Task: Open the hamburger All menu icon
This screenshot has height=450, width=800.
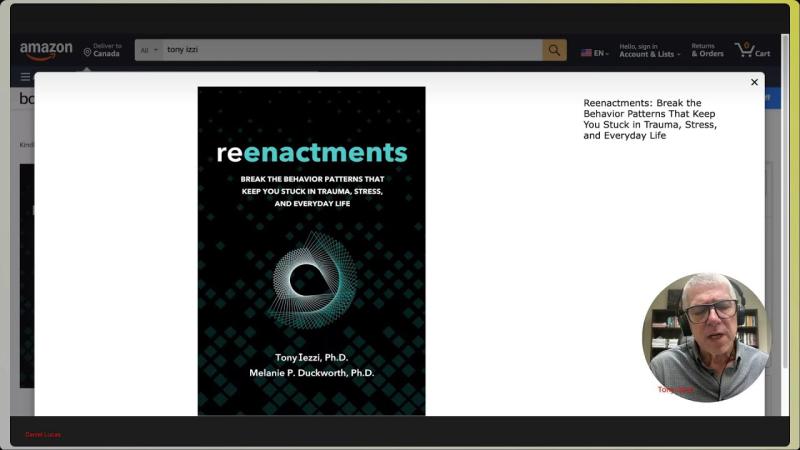Action: (25, 77)
